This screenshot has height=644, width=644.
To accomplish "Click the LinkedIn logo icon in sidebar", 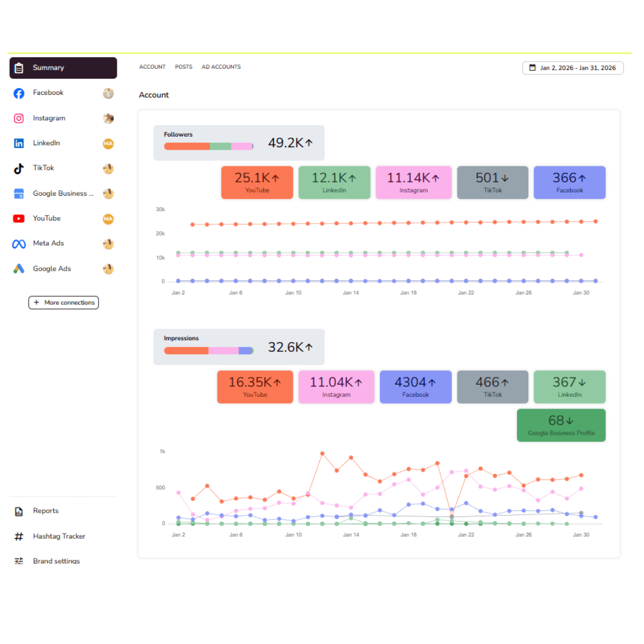I will (19, 143).
